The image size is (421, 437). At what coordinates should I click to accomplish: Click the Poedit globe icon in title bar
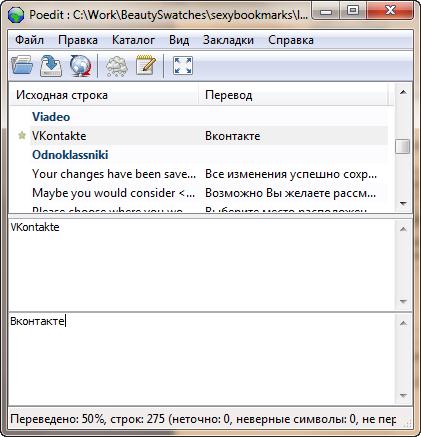tap(16, 15)
